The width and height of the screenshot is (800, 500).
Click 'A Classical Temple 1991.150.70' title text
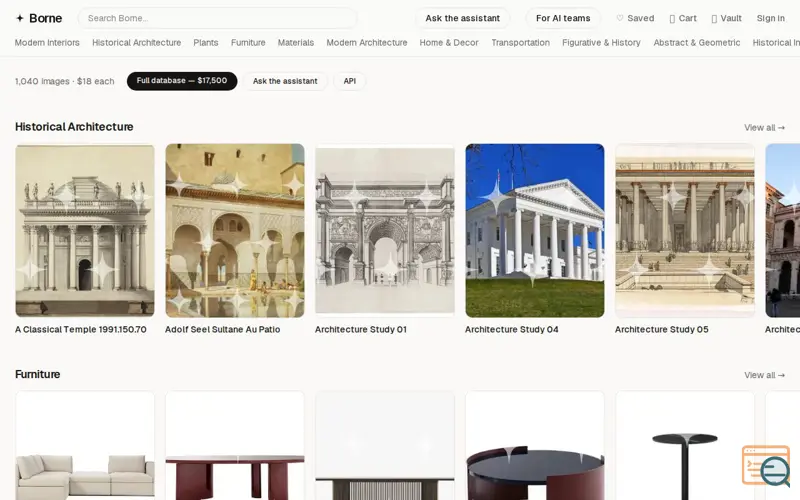(81, 330)
